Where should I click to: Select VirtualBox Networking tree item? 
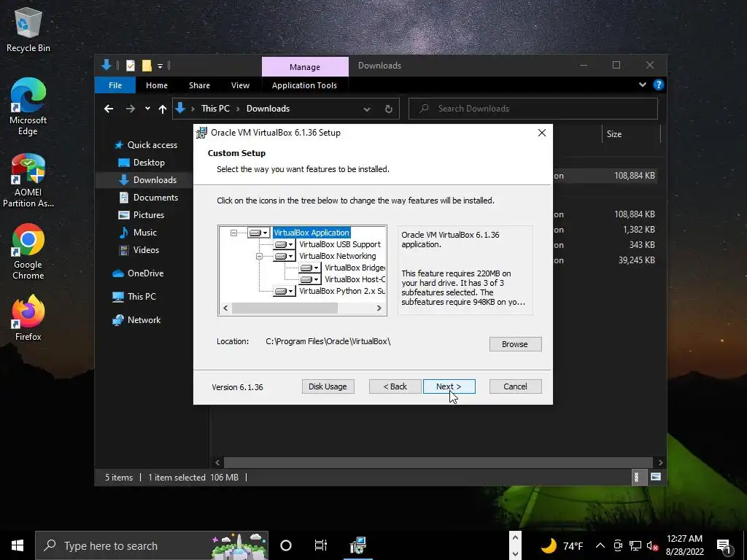click(x=337, y=256)
